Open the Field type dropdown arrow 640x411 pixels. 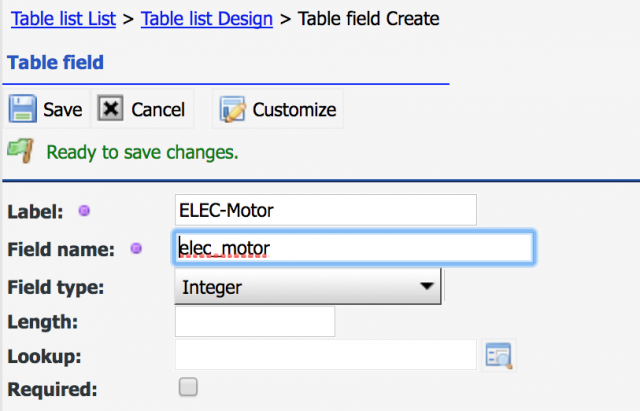pyautogui.click(x=427, y=286)
